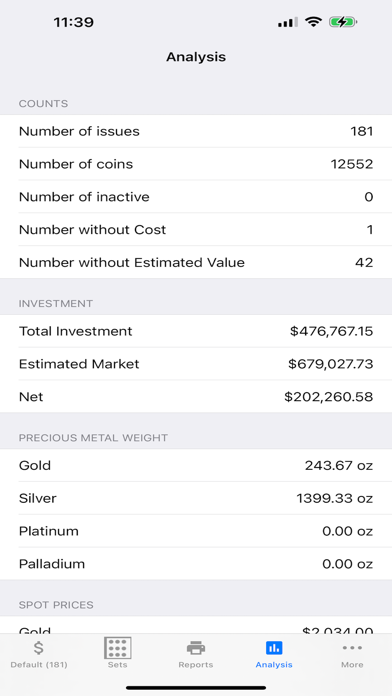392x696 pixels.
Task: Tap the battery charging status icon
Action: 343,22
